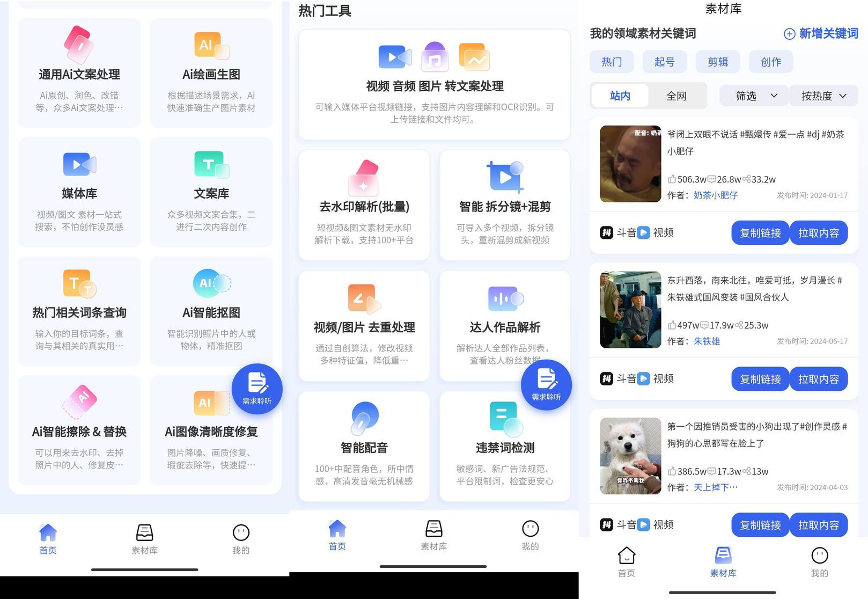The image size is (868, 599).
Task: Select the 站内 scope option
Action: [620, 96]
